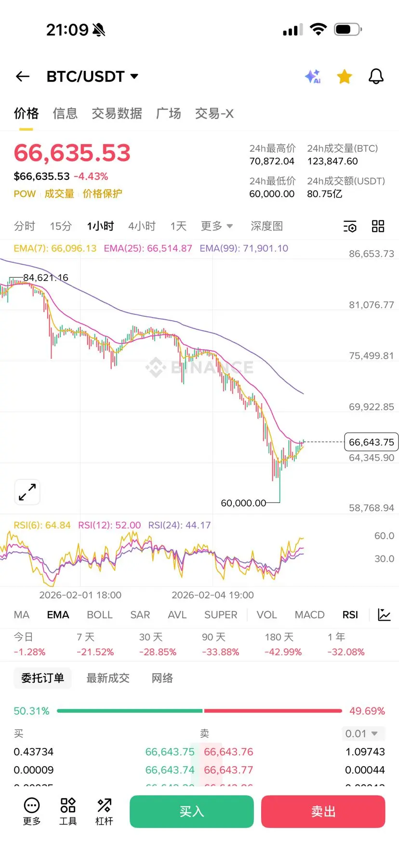Viewport: 399px width, 868px height.
Task: Select the 分时 chart interval
Action: pos(25,226)
